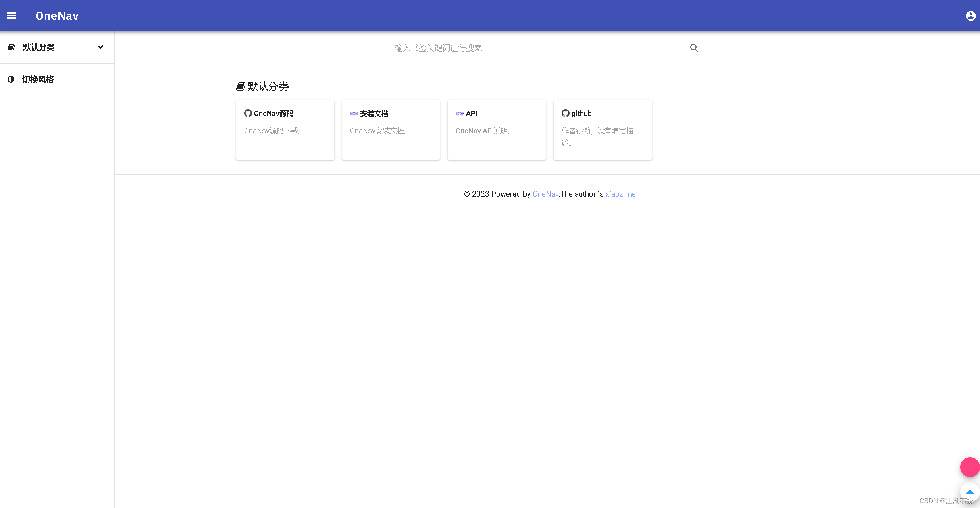Image resolution: width=980 pixels, height=508 pixels.
Task: Click description OneNav源码下载。
Action: click(x=273, y=131)
